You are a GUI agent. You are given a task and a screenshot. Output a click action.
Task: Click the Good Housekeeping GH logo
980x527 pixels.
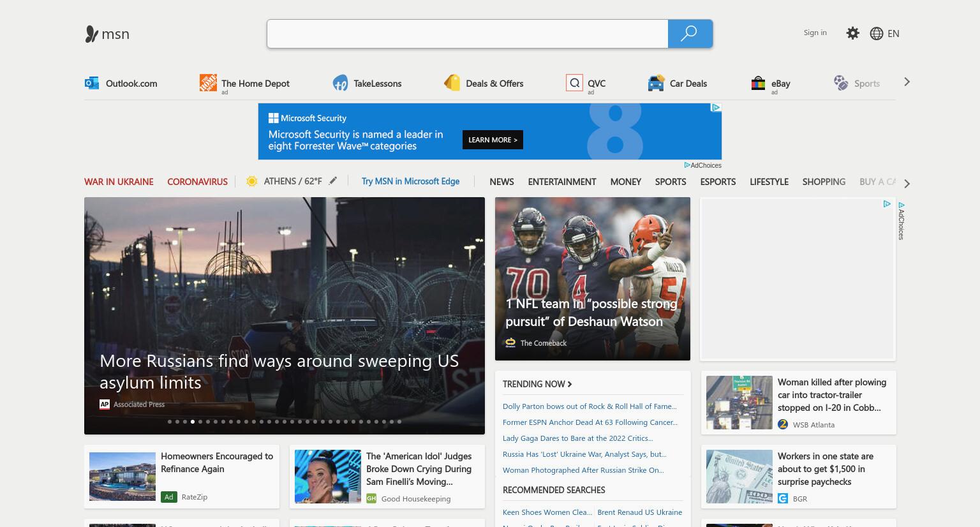[x=371, y=498]
